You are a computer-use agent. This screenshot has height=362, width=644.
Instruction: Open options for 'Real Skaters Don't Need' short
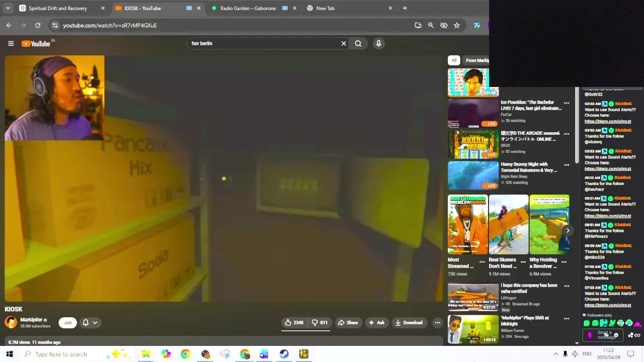[x=523, y=262]
